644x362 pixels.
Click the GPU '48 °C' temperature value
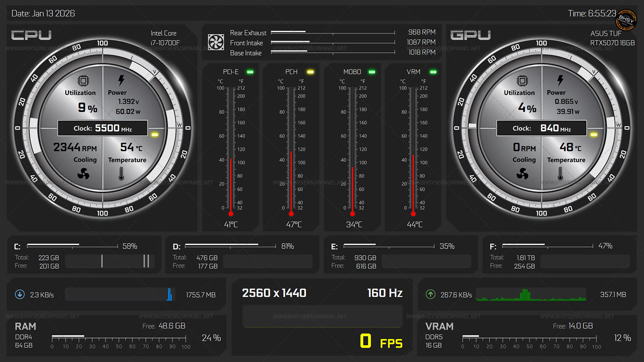(x=571, y=147)
